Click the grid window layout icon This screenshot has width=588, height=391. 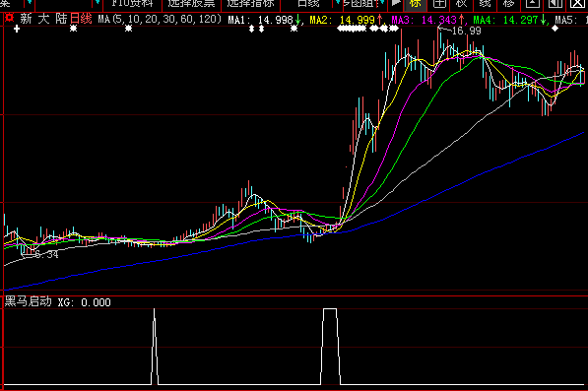point(439,4)
